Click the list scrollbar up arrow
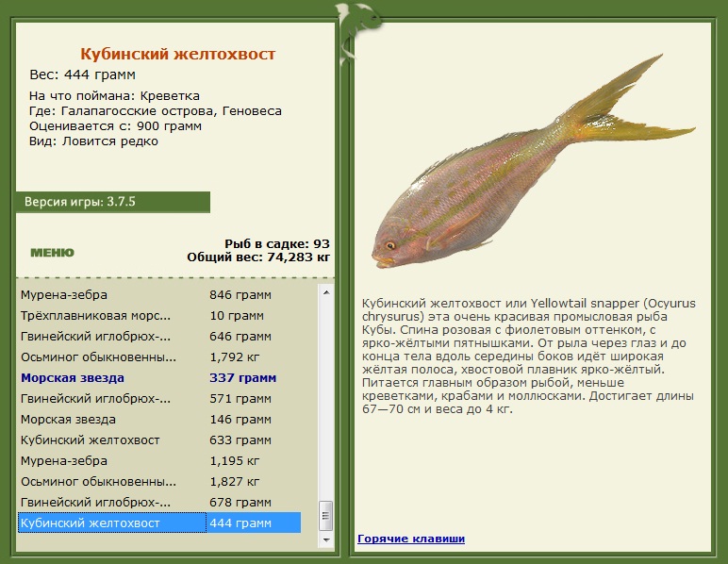 tap(326, 292)
